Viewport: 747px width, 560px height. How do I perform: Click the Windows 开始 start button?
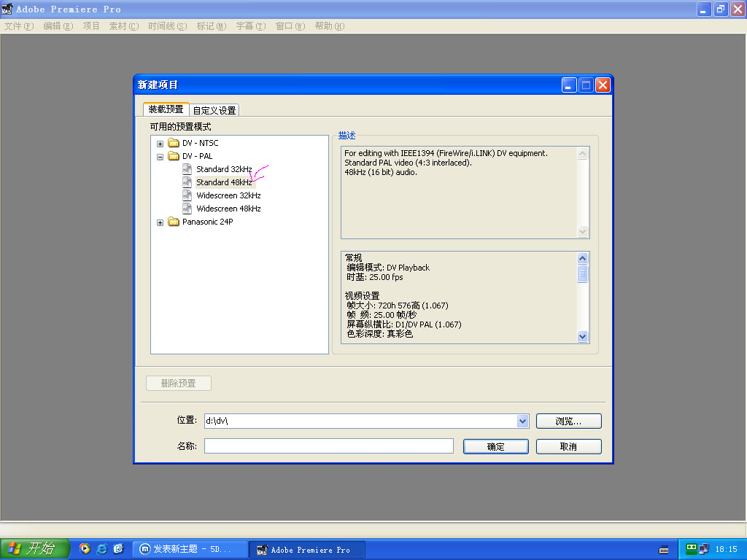[x=35, y=549]
